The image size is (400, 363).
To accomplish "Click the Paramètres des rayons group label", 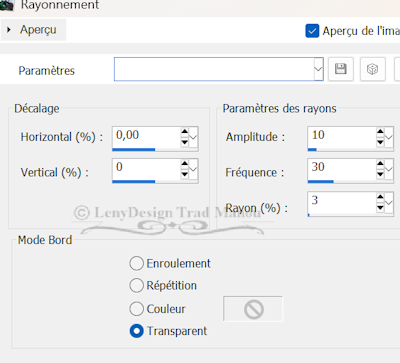I will pos(280,109).
